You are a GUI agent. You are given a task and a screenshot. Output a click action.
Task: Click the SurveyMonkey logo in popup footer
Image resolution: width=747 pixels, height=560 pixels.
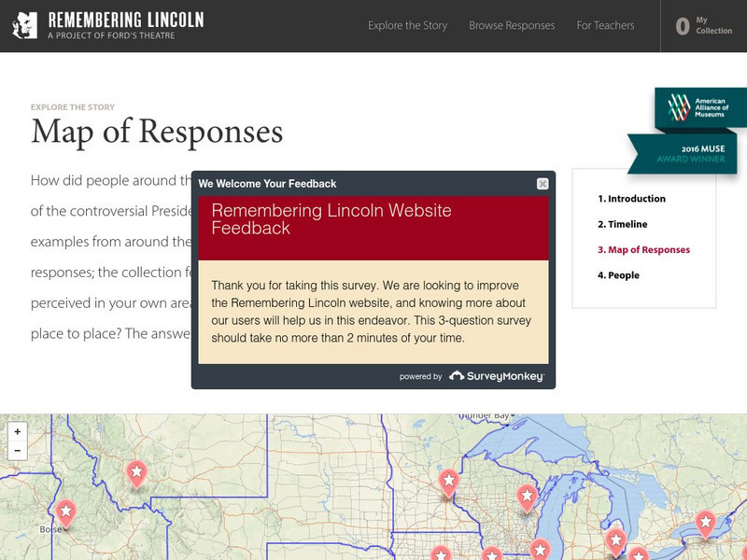pos(497,376)
